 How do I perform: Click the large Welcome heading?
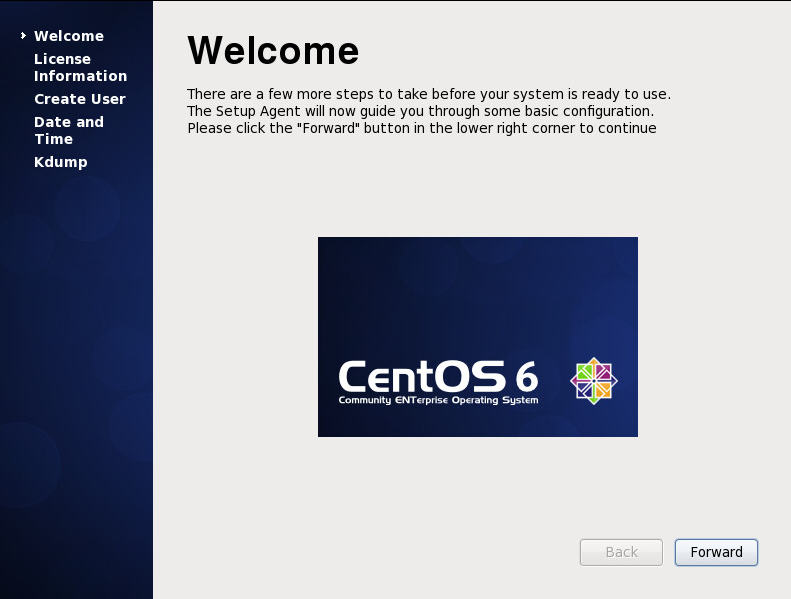point(273,50)
